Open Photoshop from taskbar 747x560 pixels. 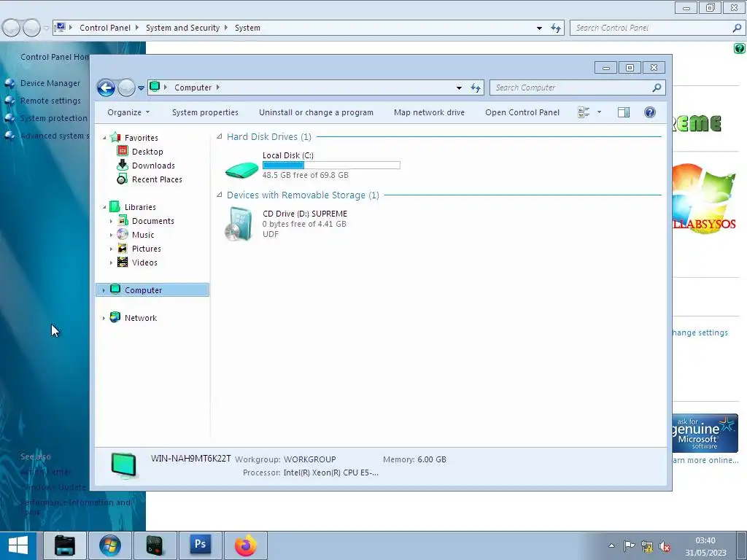point(200,545)
